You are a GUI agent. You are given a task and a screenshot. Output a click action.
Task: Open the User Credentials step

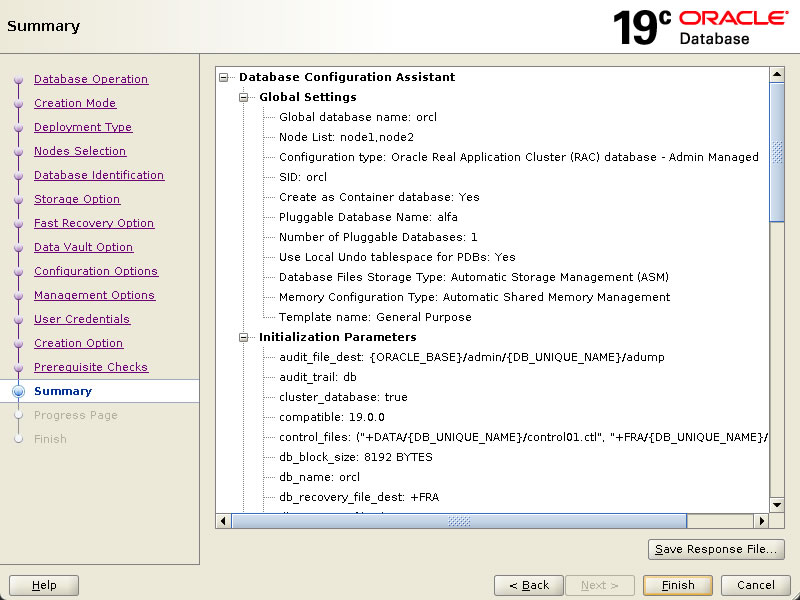click(x=82, y=319)
